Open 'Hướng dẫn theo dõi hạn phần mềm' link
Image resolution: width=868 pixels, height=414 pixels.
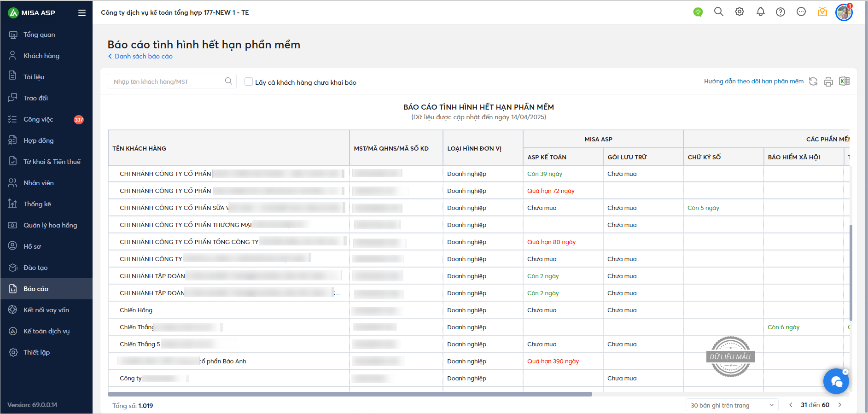[754, 81]
